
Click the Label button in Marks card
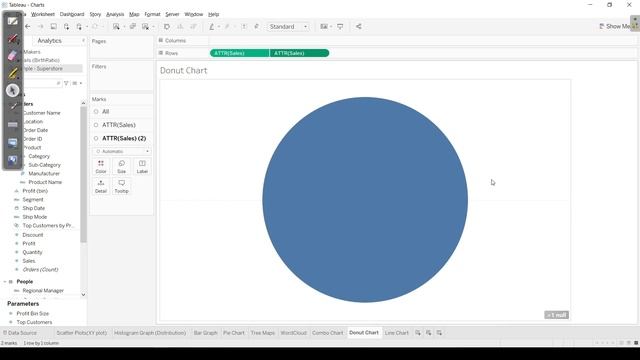pos(142,167)
